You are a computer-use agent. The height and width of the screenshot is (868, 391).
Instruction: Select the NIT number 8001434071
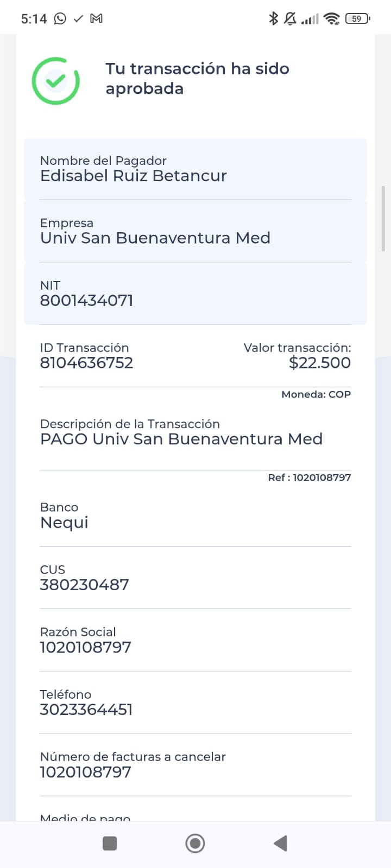[86, 301]
